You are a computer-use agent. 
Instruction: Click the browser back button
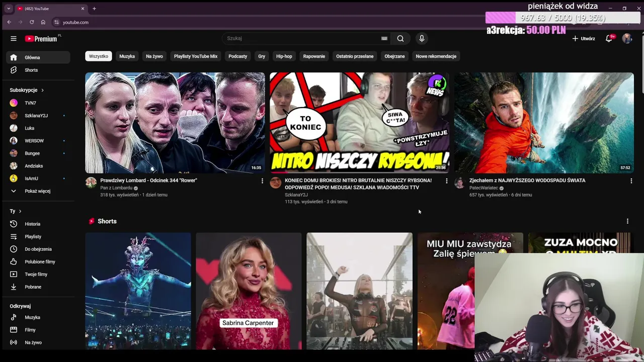coord(9,22)
